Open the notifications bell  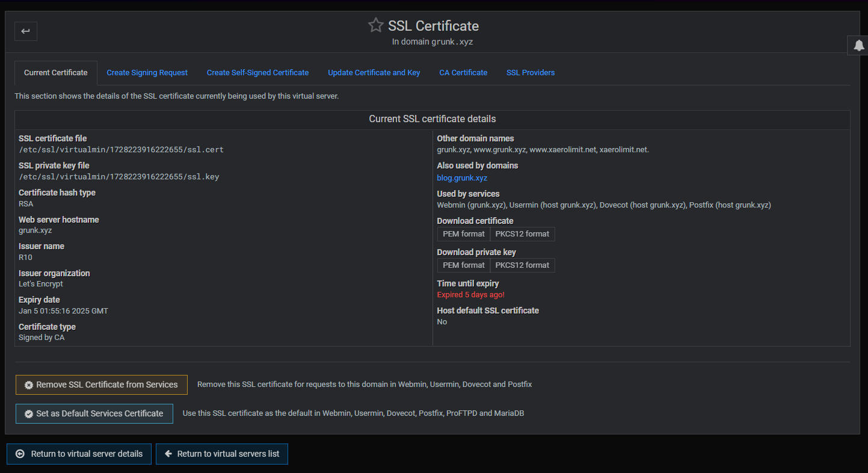click(859, 46)
